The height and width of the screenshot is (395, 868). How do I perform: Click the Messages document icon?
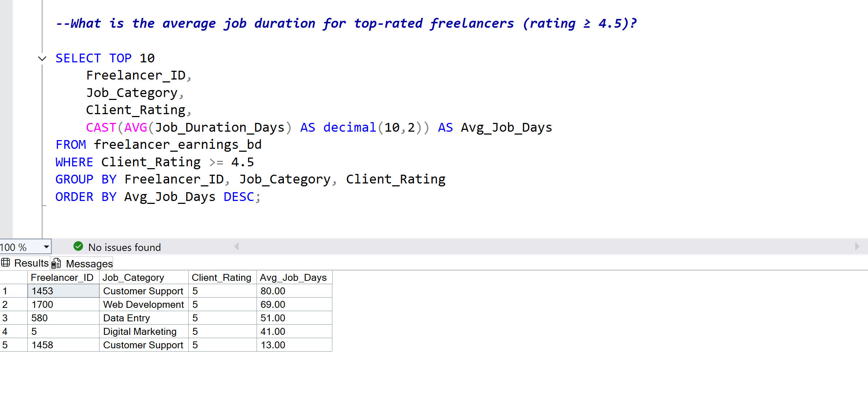point(56,263)
